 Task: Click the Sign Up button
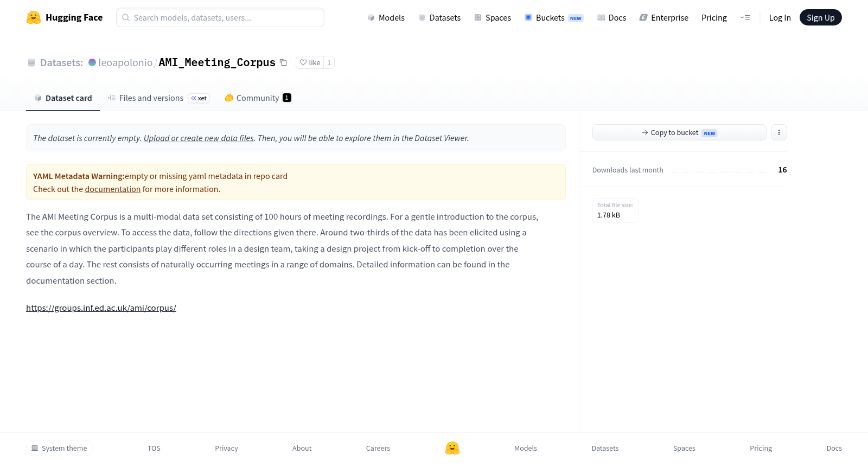(820, 17)
